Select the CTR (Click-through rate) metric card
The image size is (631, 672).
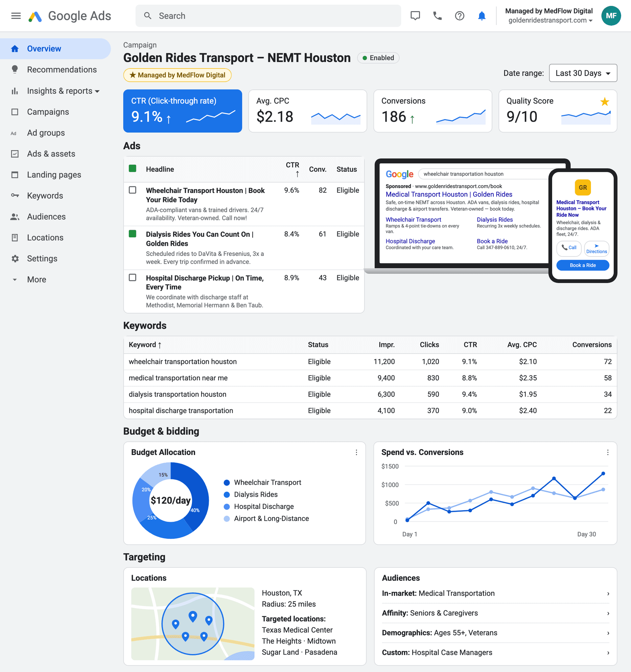point(182,111)
